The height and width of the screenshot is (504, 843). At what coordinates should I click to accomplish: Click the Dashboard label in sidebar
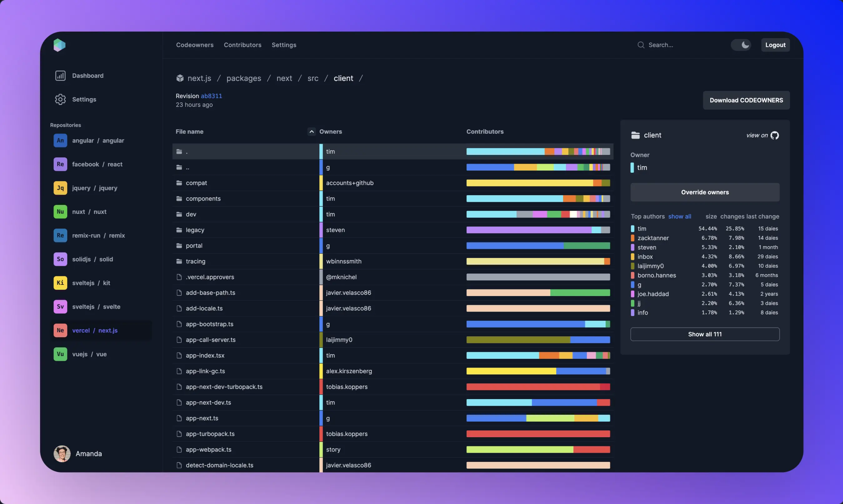tap(88, 76)
